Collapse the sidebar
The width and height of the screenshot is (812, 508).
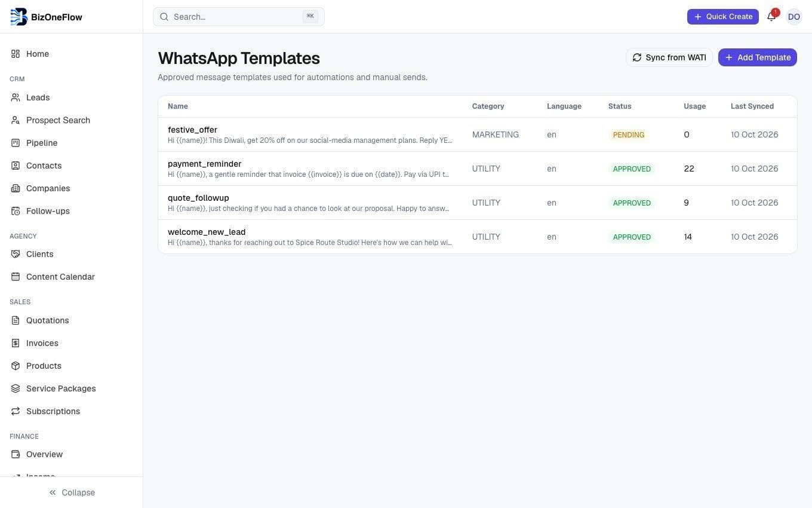(72, 492)
